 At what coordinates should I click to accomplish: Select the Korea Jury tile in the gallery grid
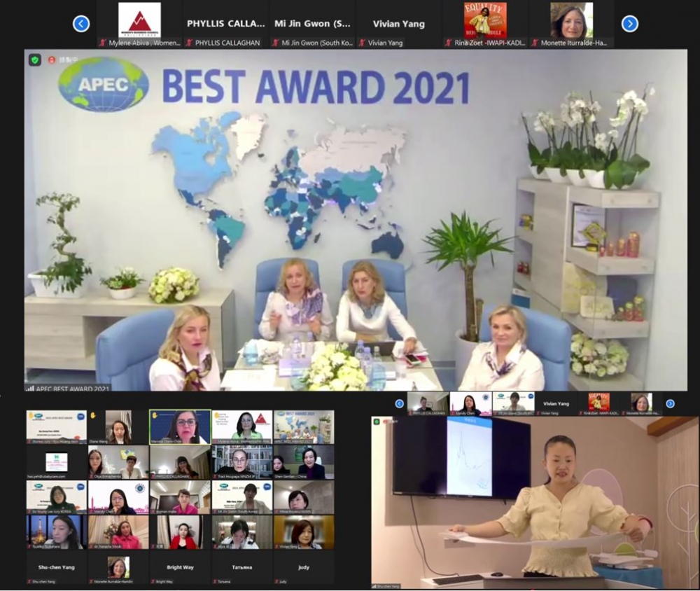tap(57, 427)
